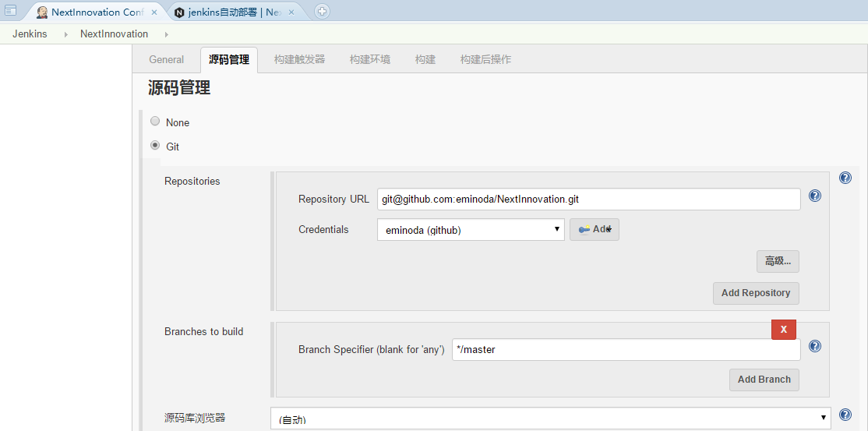The height and width of the screenshot is (431, 868).
Task: Switch to the General tab
Action: [167, 60]
